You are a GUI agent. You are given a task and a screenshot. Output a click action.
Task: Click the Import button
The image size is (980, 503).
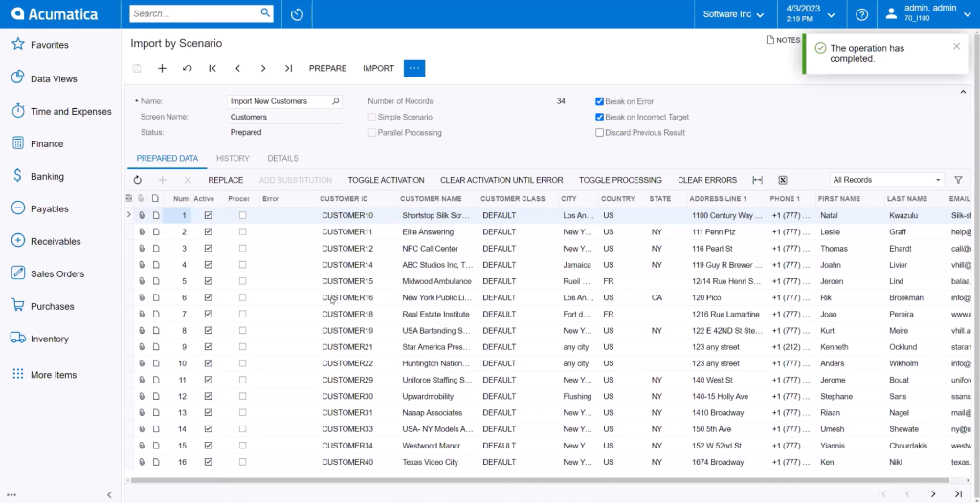(378, 68)
